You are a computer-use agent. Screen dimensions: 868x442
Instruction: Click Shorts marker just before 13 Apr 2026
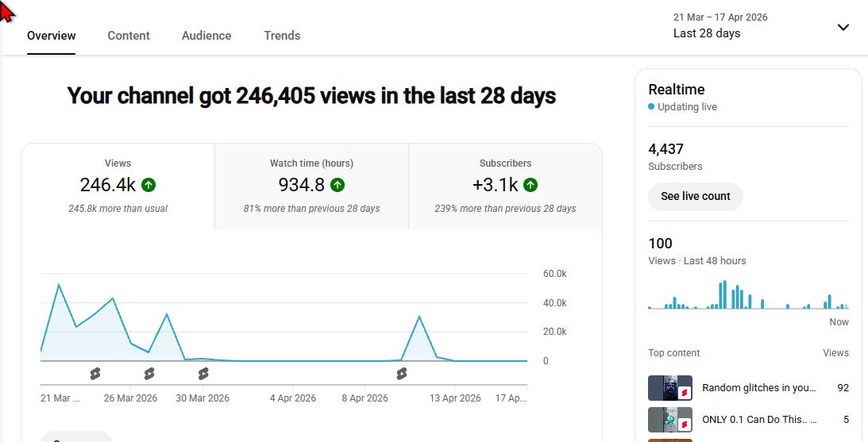[x=402, y=374]
